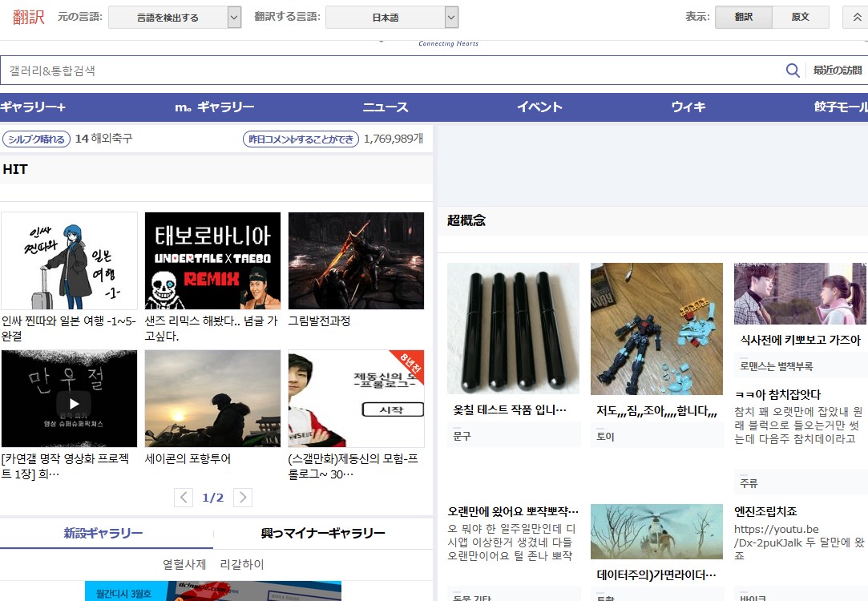Viewport: 868px width, 601px height.
Task: Click the magnifying glass search icon
Action: click(793, 71)
